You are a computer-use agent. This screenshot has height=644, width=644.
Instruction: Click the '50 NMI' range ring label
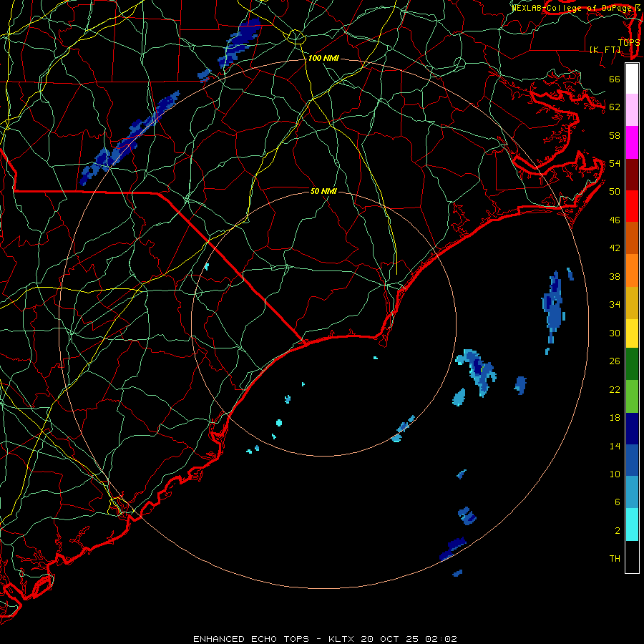pos(323,191)
